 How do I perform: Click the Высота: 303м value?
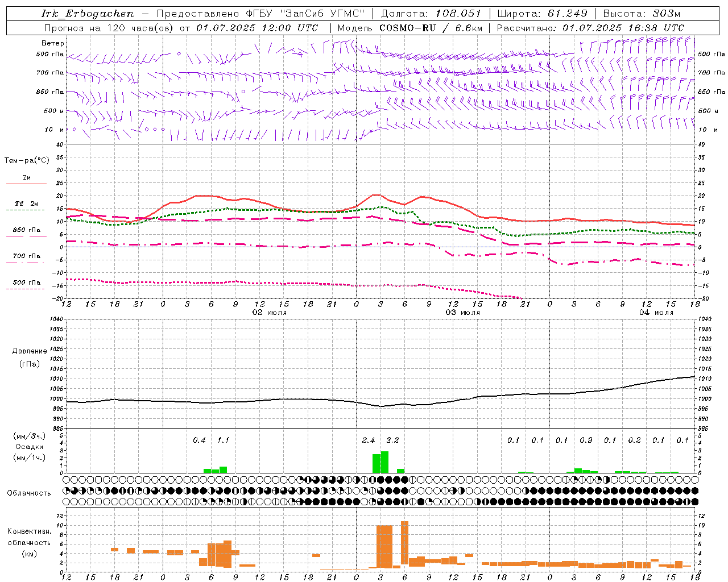pyautogui.click(x=642, y=14)
